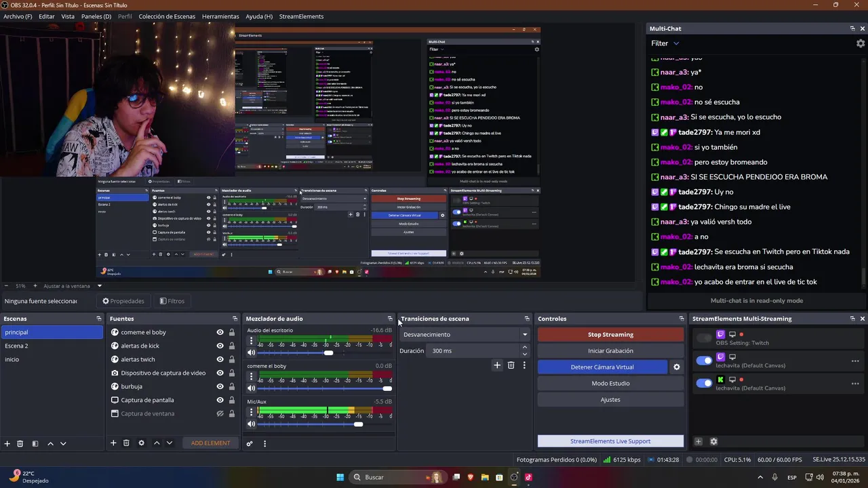The image size is (868, 488).
Task: Open the Vista menu
Action: tap(68, 16)
